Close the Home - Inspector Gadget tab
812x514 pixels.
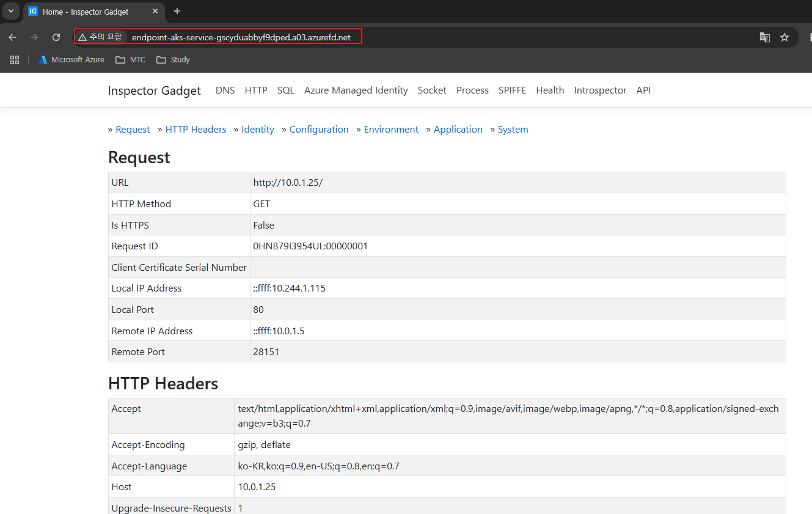point(155,11)
